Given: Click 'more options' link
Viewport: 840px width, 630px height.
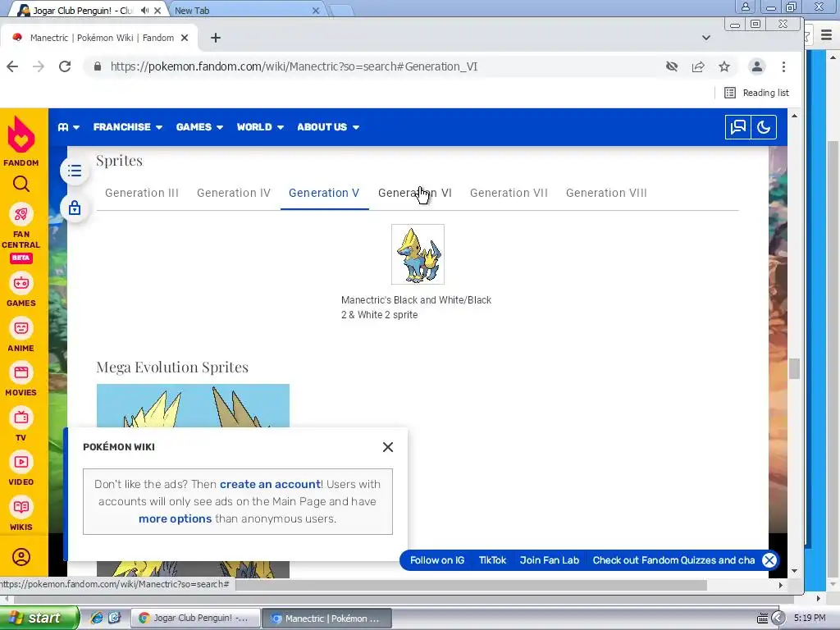Looking at the screenshot, I should point(176,518).
